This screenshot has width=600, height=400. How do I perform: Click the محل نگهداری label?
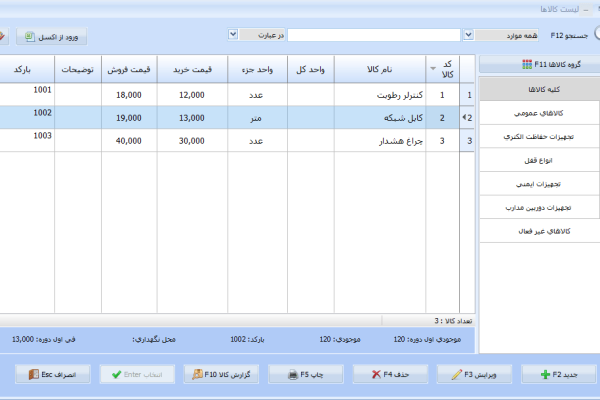(154, 339)
